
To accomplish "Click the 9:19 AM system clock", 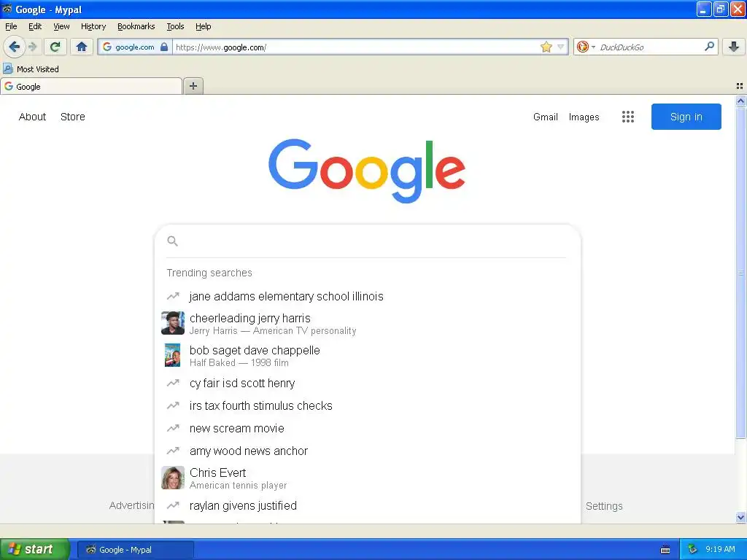I will [720, 549].
